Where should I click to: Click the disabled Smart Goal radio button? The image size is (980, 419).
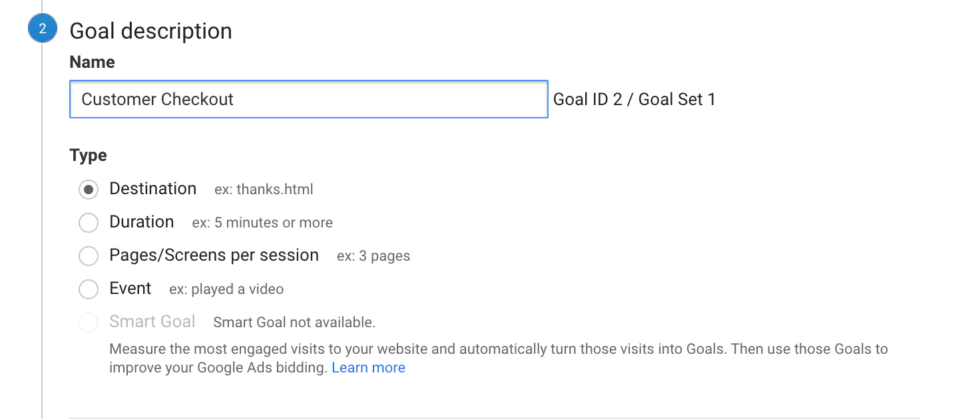[x=89, y=323]
